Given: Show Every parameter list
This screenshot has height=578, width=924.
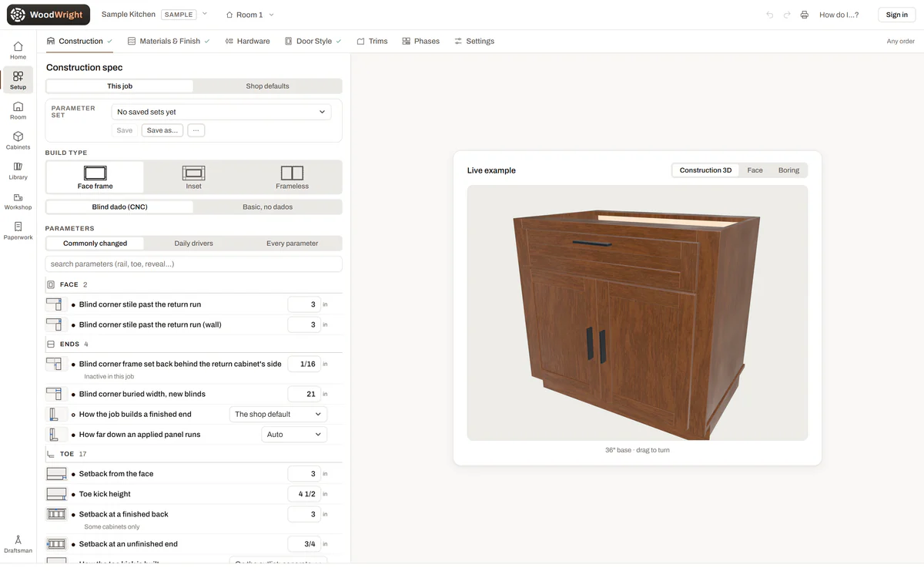Looking at the screenshot, I should tap(292, 244).
